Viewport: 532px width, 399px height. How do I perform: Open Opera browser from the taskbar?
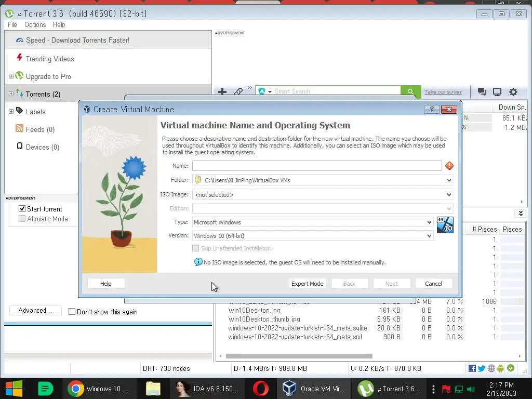click(261, 389)
